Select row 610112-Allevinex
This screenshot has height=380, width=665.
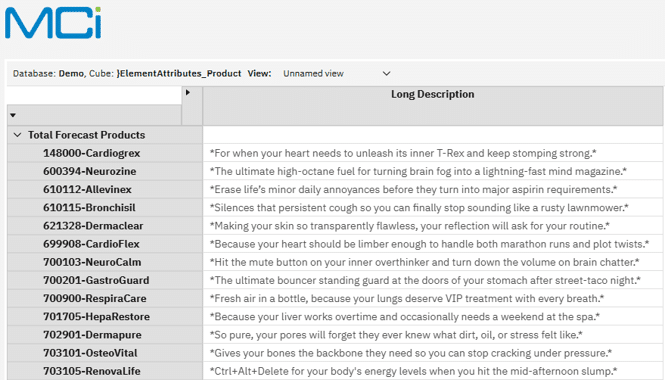(105, 190)
